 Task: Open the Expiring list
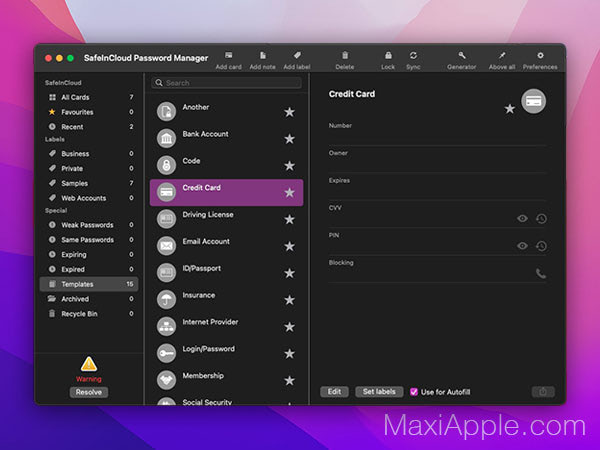point(90,254)
